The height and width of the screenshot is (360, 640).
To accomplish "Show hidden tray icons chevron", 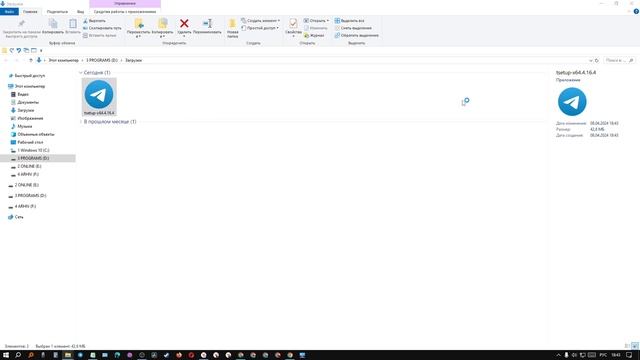I will point(558,355).
